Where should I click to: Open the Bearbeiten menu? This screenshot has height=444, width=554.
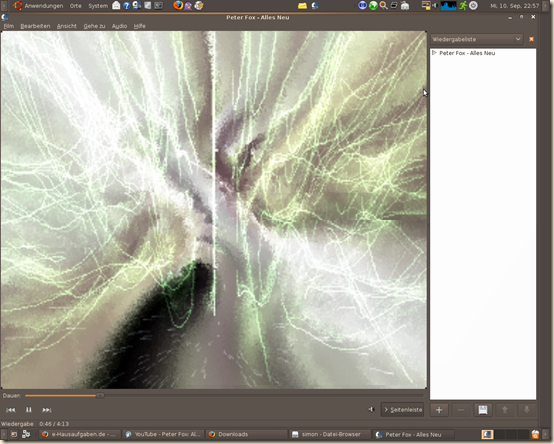coord(35,26)
